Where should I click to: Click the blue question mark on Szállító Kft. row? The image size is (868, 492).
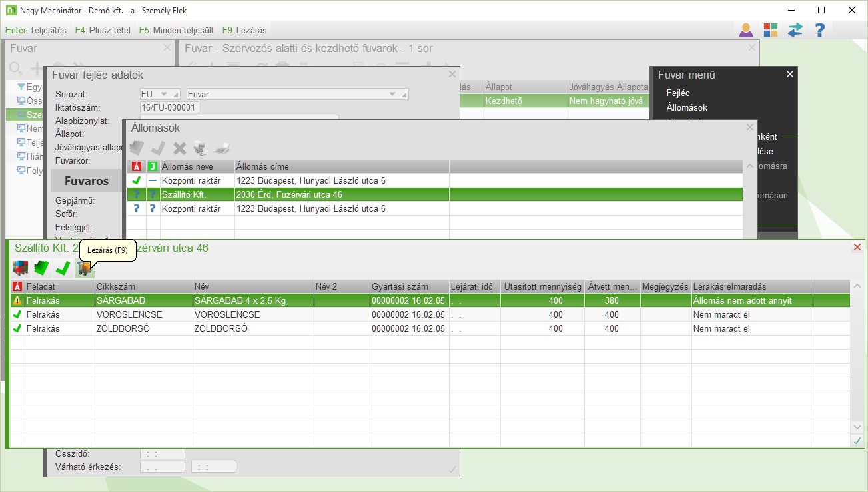pyautogui.click(x=137, y=194)
